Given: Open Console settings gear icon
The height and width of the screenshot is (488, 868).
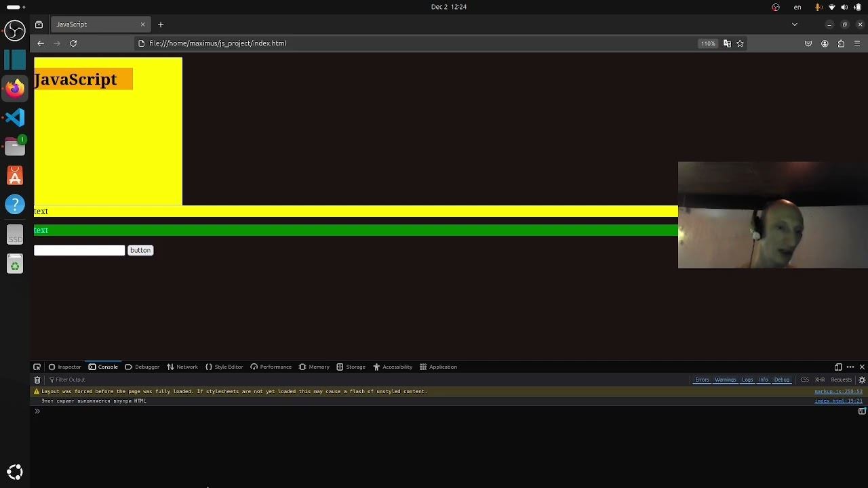Looking at the screenshot, I should tap(862, 380).
